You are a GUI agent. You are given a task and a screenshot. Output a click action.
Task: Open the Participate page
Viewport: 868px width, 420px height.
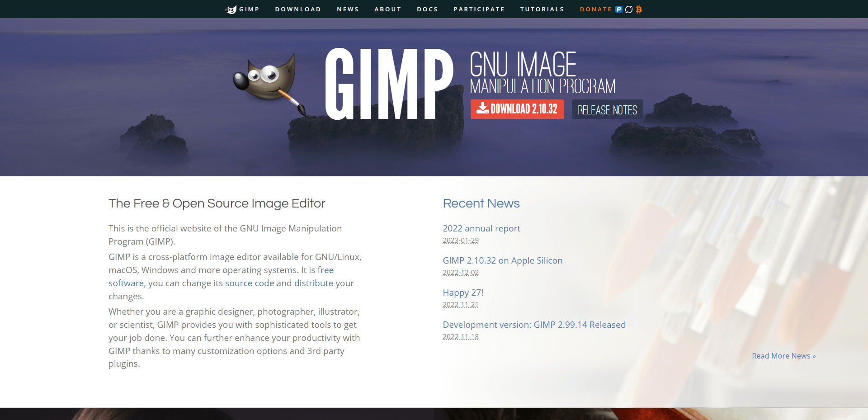coord(479,9)
